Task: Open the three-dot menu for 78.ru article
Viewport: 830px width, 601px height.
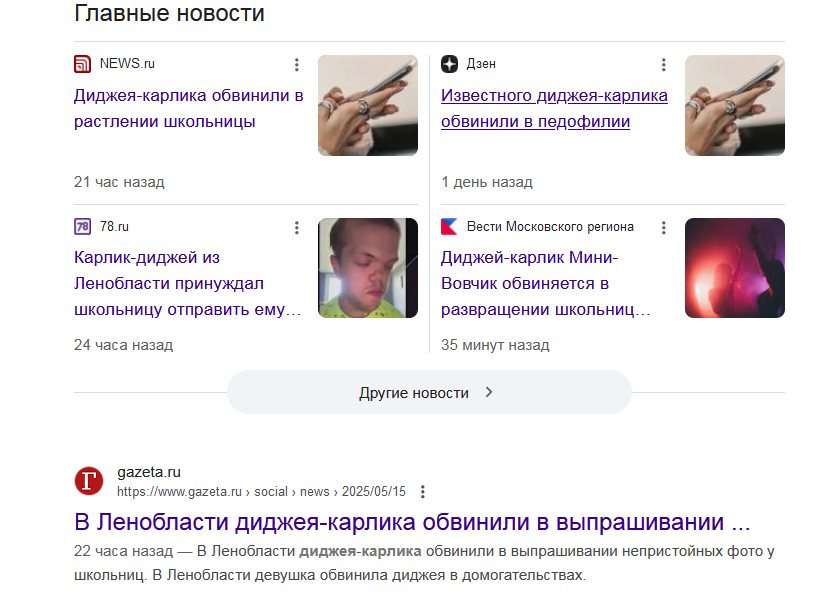Action: (296, 228)
